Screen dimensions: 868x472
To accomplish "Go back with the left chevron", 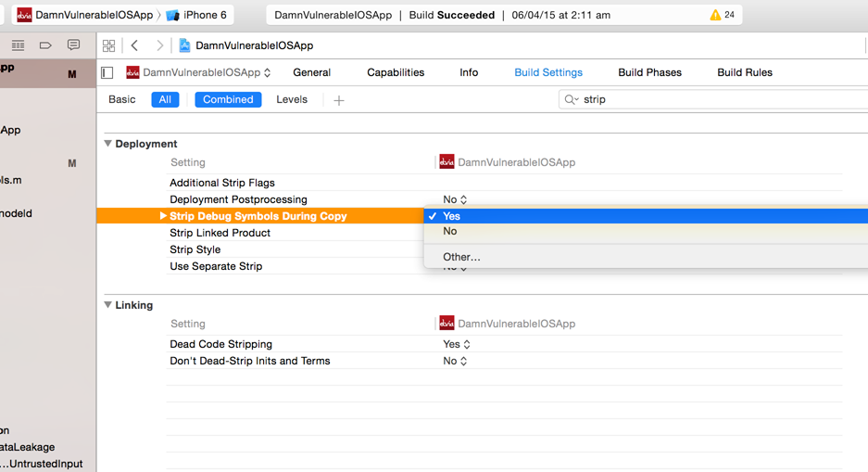I will tap(135, 45).
